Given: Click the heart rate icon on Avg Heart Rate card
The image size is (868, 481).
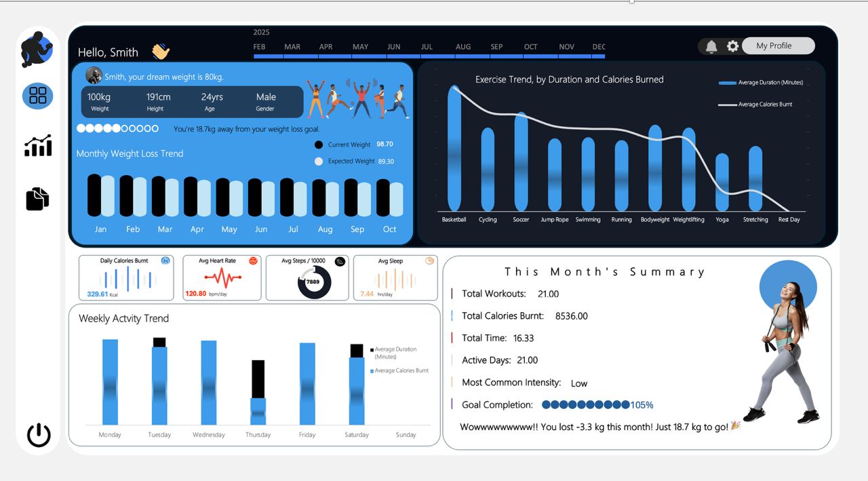Looking at the screenshot, I should pos(254,261).
